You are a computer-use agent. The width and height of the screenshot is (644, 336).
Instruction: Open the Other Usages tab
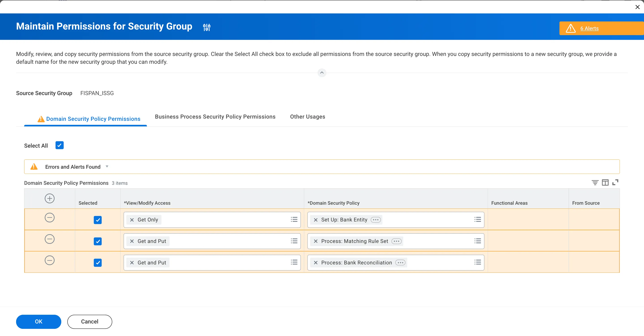(307, 117)
